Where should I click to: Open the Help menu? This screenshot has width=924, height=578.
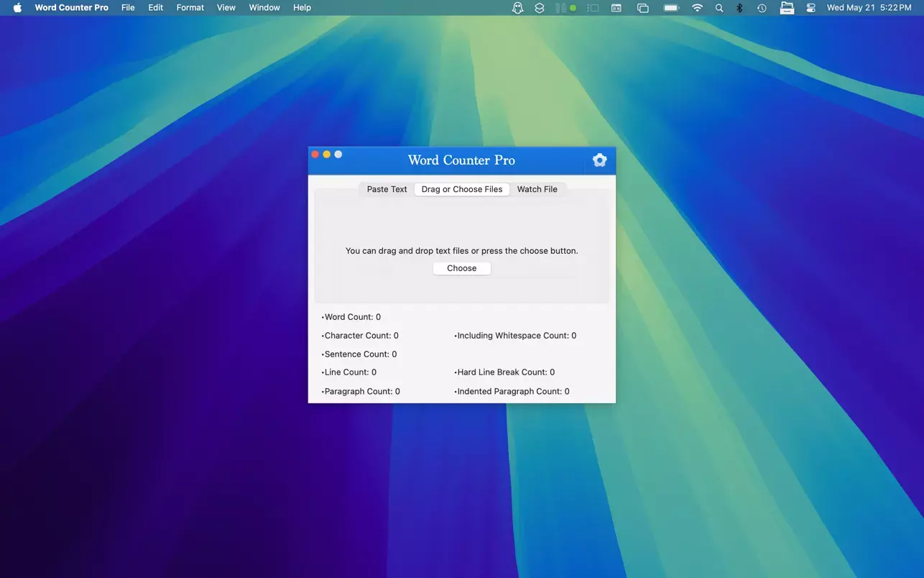pos(302,8)
